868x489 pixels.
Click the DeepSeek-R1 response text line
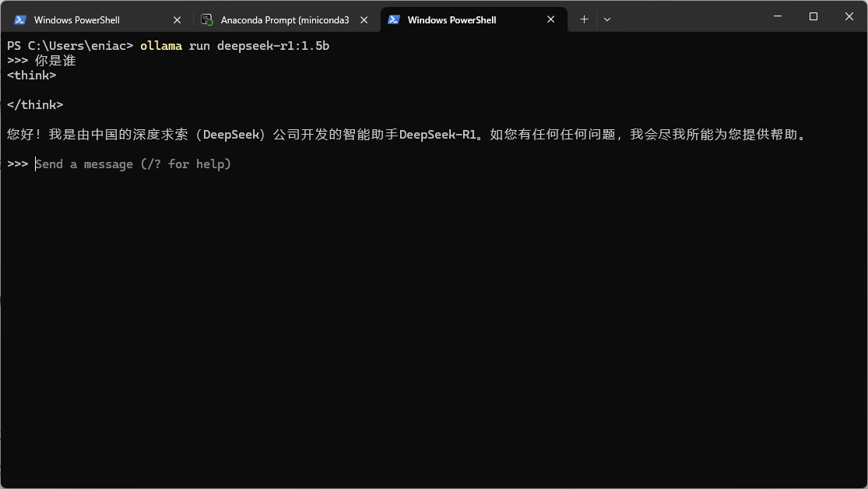[x=405, y=135]
